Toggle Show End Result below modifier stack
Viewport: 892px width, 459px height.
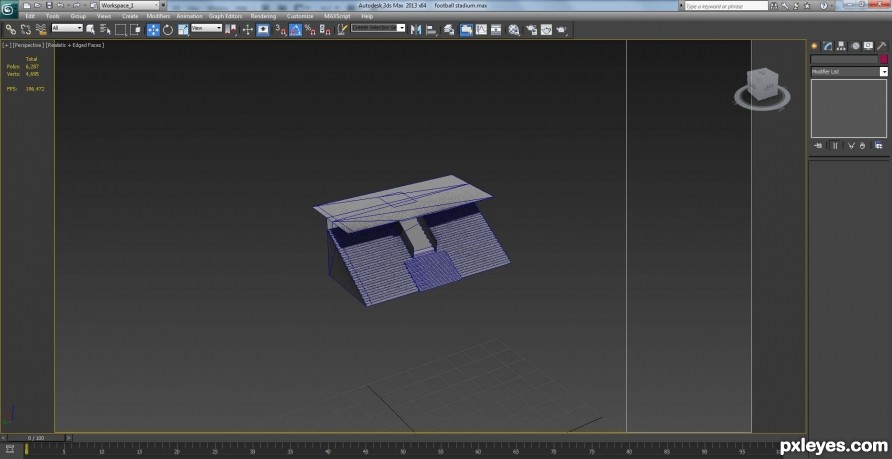point(835,146)
